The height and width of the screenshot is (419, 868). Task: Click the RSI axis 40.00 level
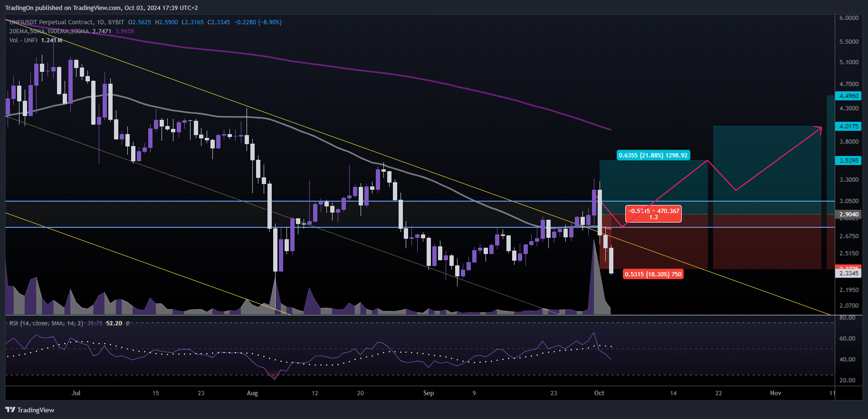pyautogui.click(x=847, y=360)
